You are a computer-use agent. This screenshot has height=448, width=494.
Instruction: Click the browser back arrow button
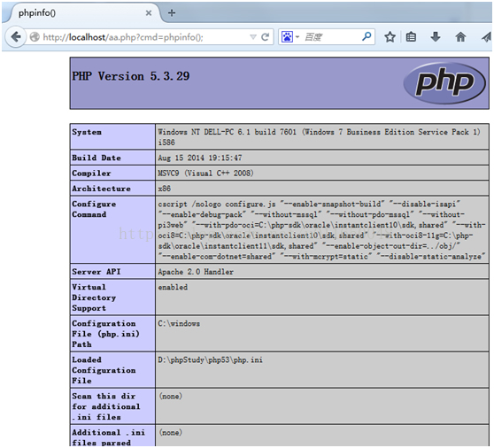[15, 37]
